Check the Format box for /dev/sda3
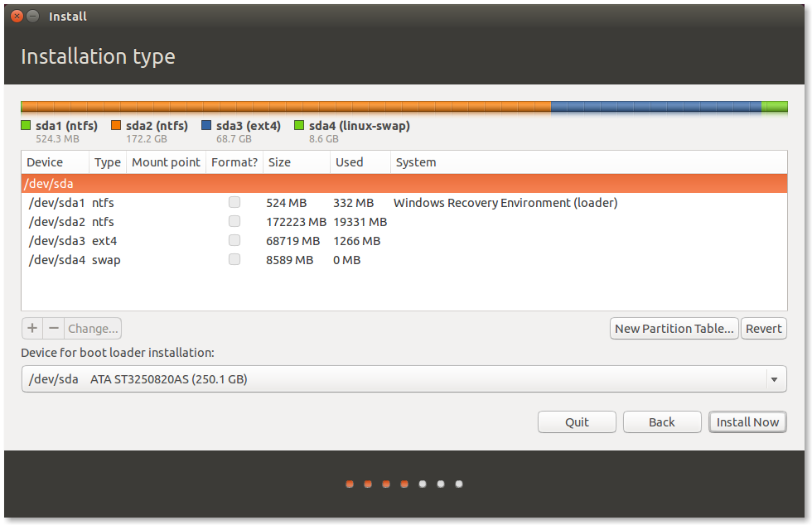 (234, 240)
